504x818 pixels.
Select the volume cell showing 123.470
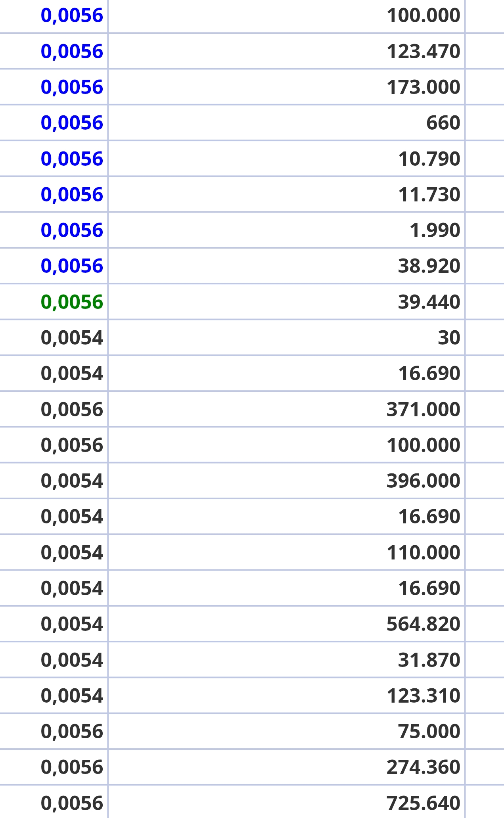(x=423, y=52)
